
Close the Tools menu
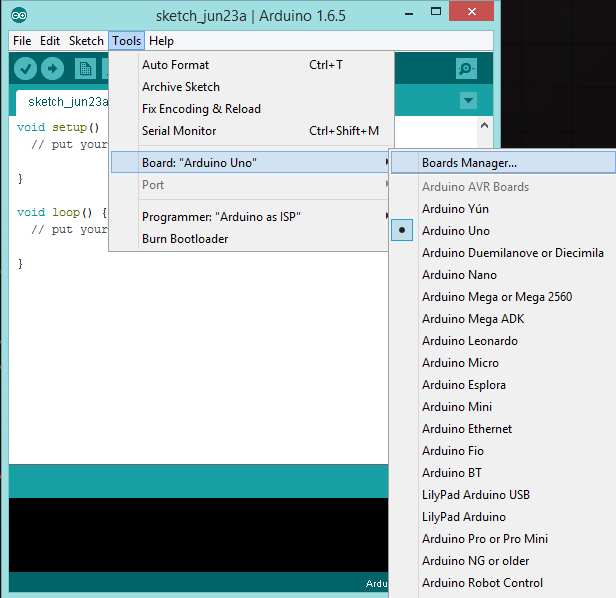point(126,41)
